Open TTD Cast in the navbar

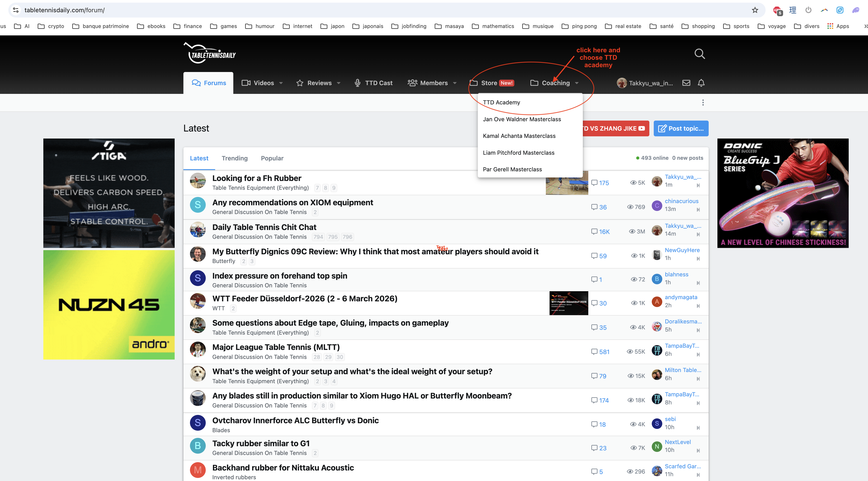(373, 83)
